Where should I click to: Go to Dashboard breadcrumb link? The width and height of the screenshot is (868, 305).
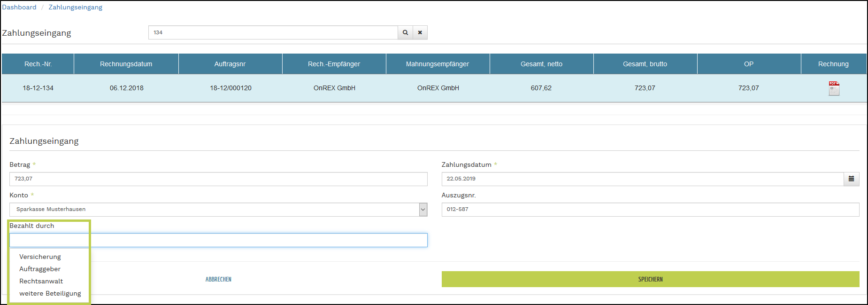[x=19, y=7]
